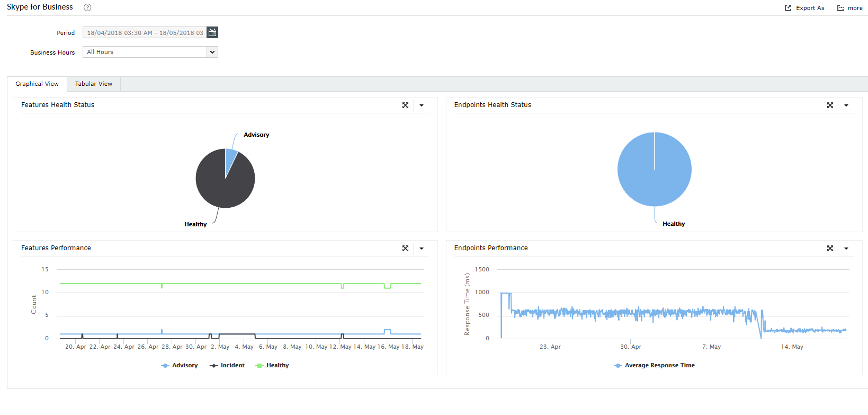
Task: Click the Healthy label under Features pie chart
Action: 195,224
